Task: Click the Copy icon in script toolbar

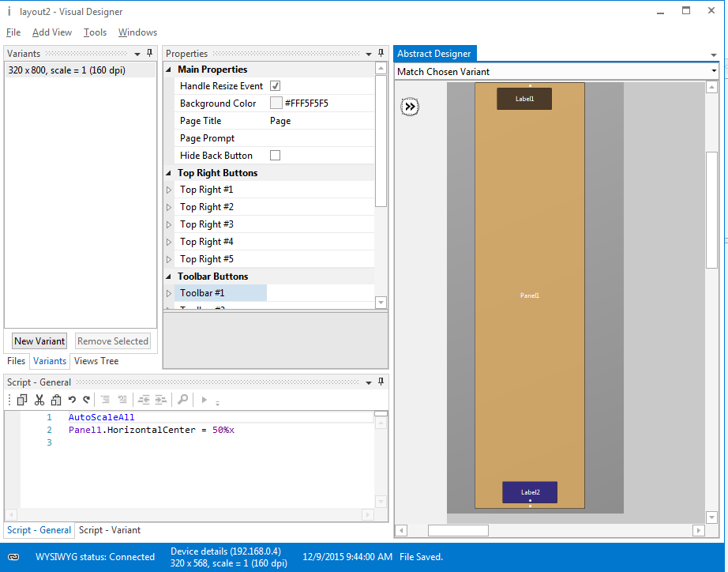Action: click(x=22, y=400)
